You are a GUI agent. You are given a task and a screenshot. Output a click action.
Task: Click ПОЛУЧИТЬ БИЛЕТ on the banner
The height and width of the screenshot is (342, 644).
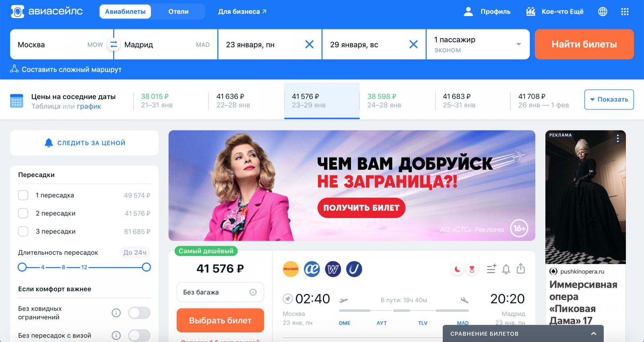pos(361,208)
